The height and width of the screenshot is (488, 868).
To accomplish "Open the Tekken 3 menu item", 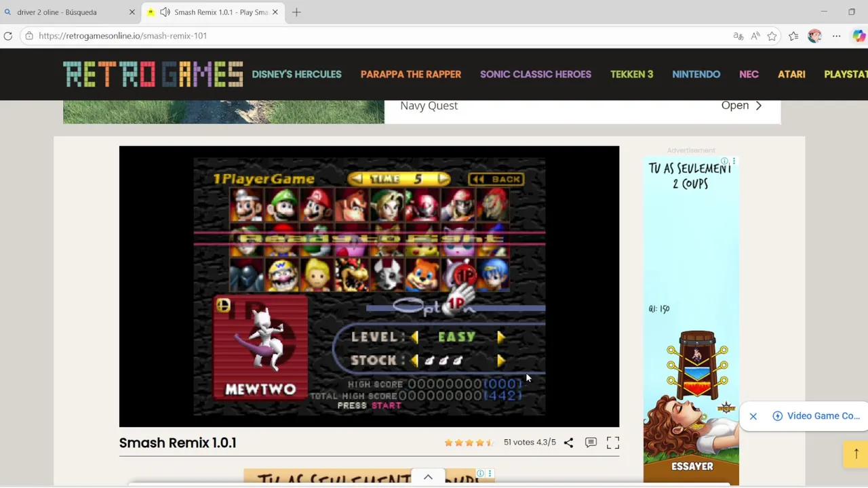I will pos(631,75).
